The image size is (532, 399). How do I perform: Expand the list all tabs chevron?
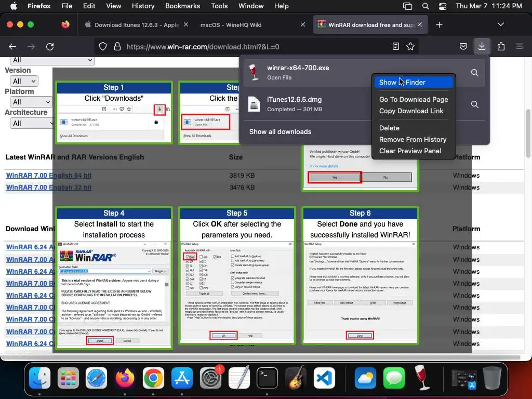500,24
